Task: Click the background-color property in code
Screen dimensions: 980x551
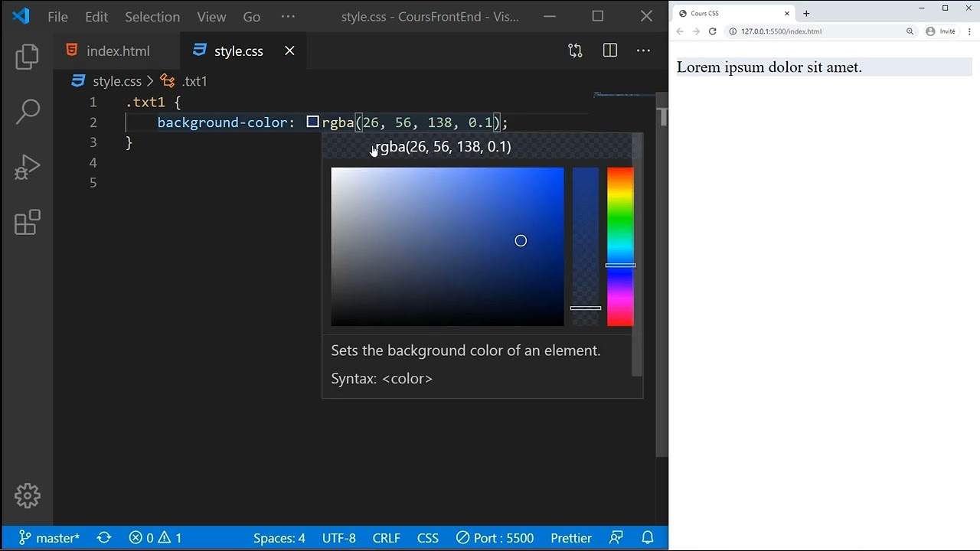Action: 222,122
